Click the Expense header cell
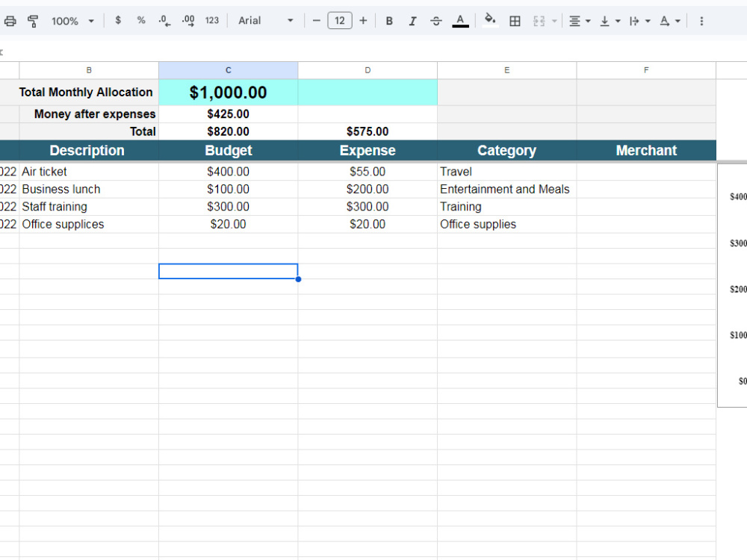Viewport: 747px width, 560px height. [x=368, y=151]
